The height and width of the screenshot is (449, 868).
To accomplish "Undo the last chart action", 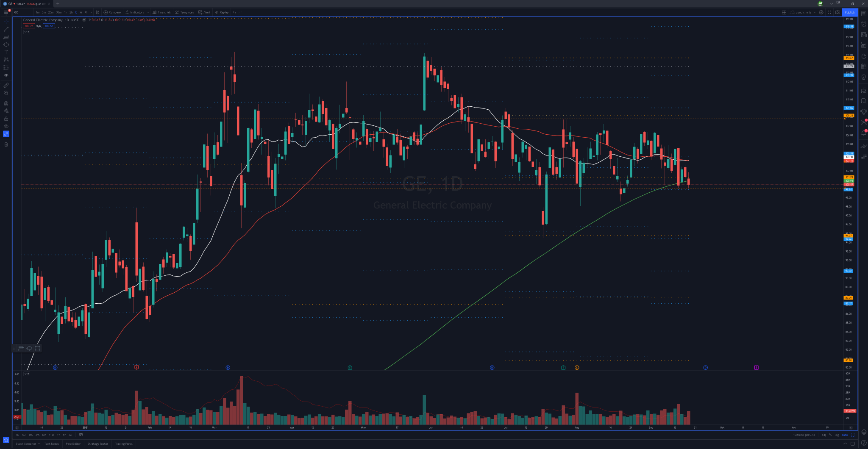I will [x=234, y=12].
